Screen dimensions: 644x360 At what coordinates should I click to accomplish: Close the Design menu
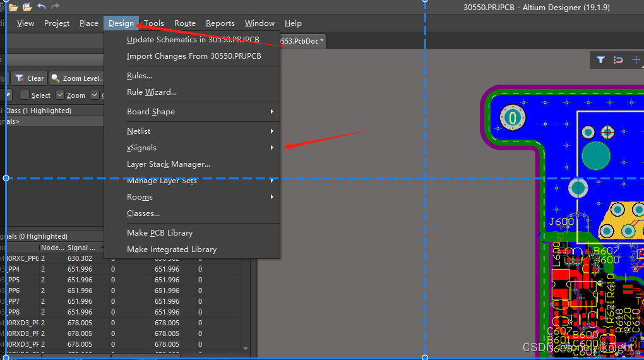(x=121, y=23)
